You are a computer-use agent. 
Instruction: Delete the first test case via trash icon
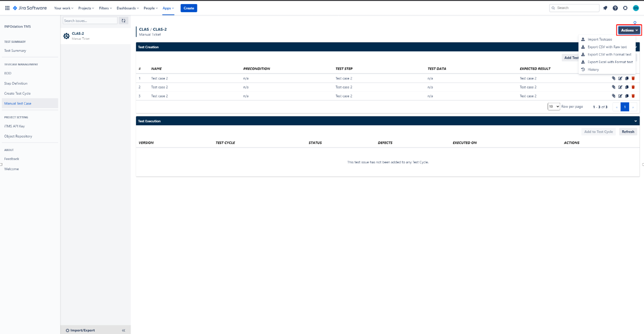[x=633, y=78]
